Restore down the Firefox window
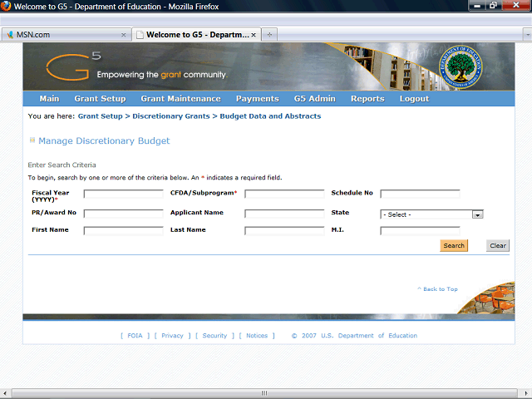Viewport: 532px width, 399px height. [494, 6]
